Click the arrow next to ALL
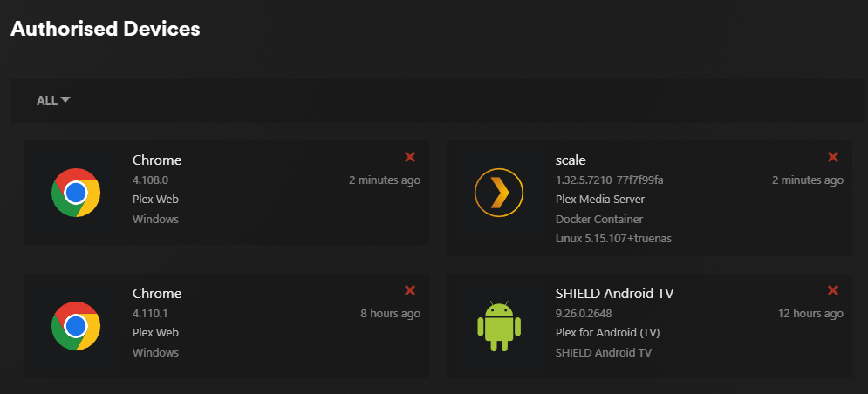 coord(65,100)
